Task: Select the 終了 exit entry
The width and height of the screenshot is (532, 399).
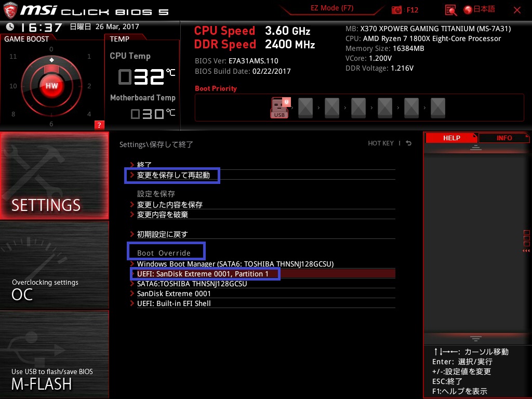Action: tap(262, 165)
